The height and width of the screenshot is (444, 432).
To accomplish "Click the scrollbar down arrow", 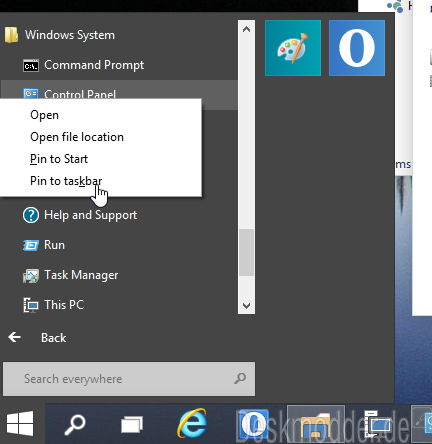I will [x=246, y=305].
